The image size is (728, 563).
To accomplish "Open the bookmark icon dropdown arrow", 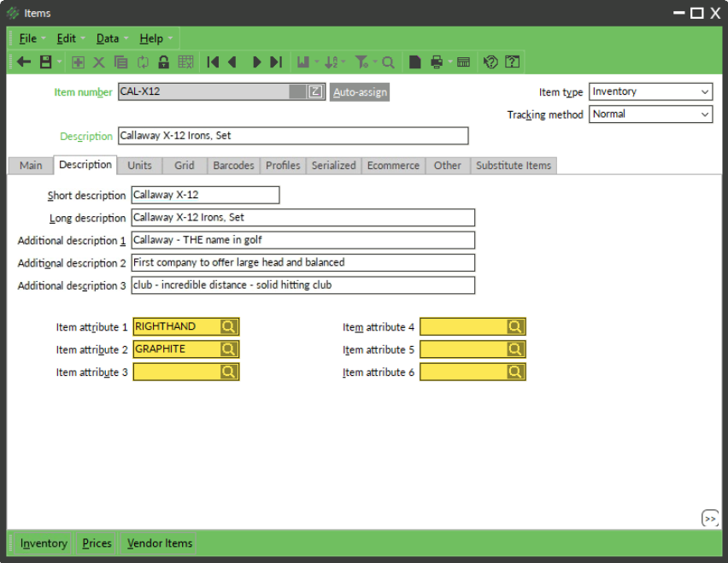I will (x=317, y=62).
